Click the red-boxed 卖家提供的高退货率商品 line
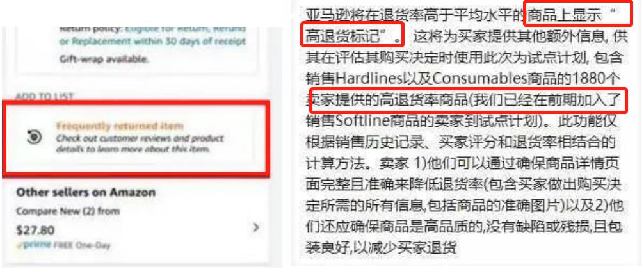 [x=388, y=100]
